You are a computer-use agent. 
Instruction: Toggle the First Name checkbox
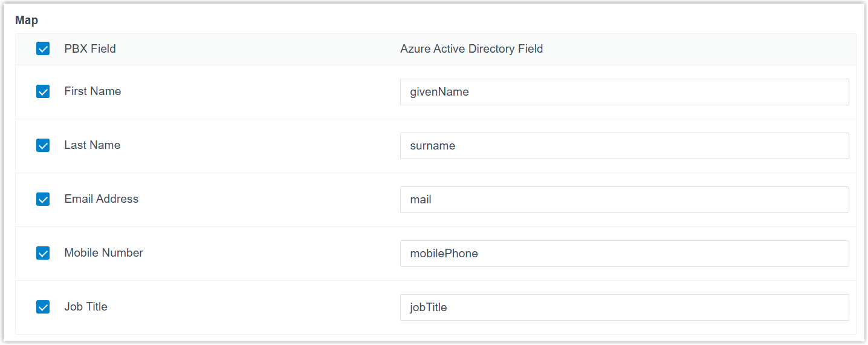43,91
